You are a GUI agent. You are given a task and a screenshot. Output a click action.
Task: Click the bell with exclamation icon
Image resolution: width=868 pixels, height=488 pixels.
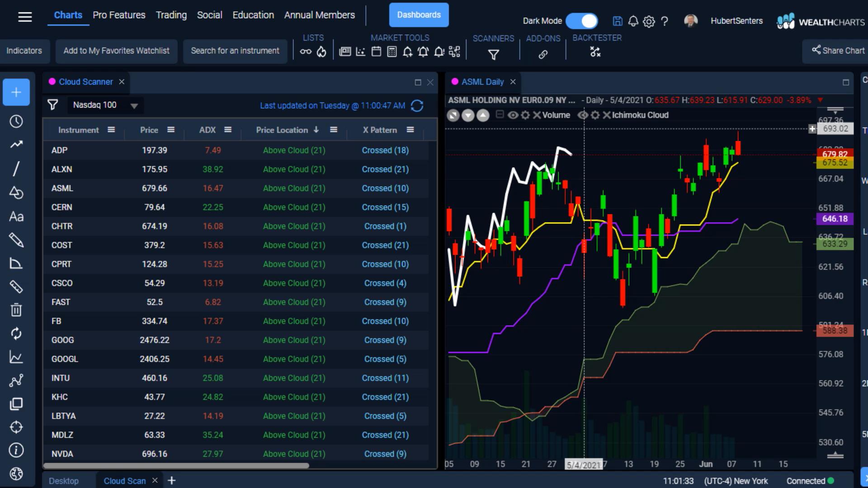pos(439,52)
